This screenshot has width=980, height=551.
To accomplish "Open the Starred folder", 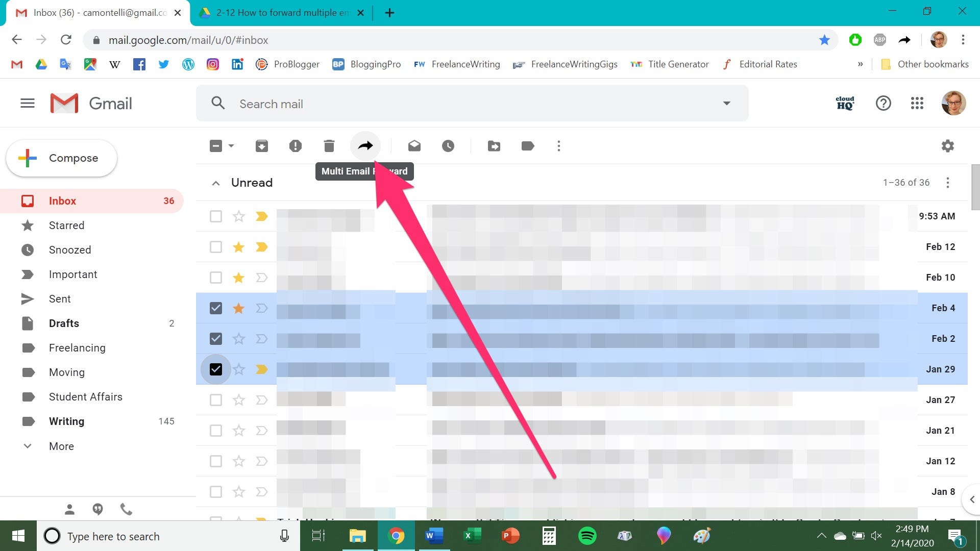I will [66, 226].
